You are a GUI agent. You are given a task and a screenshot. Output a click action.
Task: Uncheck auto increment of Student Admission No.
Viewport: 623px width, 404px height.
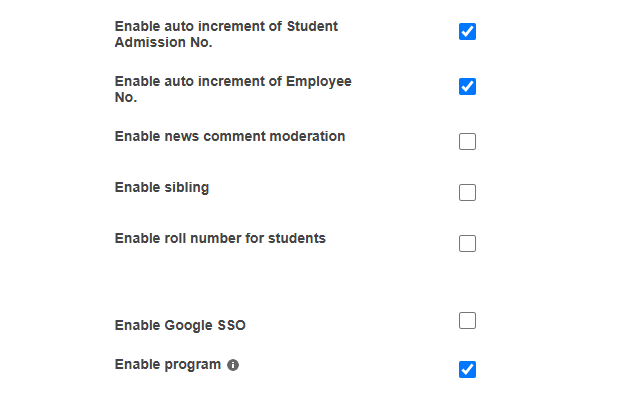[x=467, y=31]
